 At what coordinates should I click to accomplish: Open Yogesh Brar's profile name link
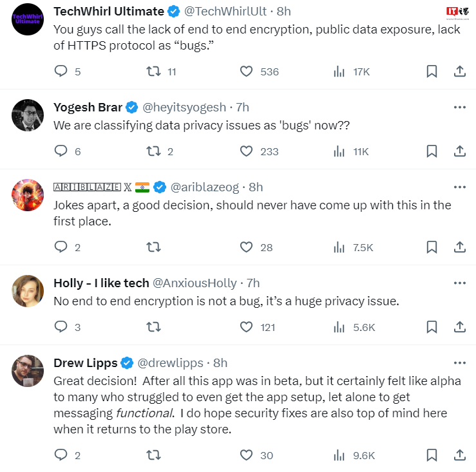[x=88, y=107]
